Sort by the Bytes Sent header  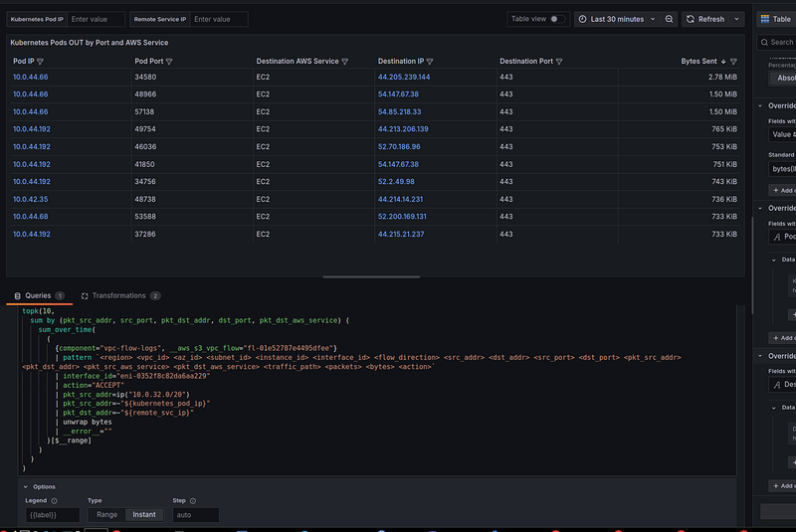(x=698, y=62)
